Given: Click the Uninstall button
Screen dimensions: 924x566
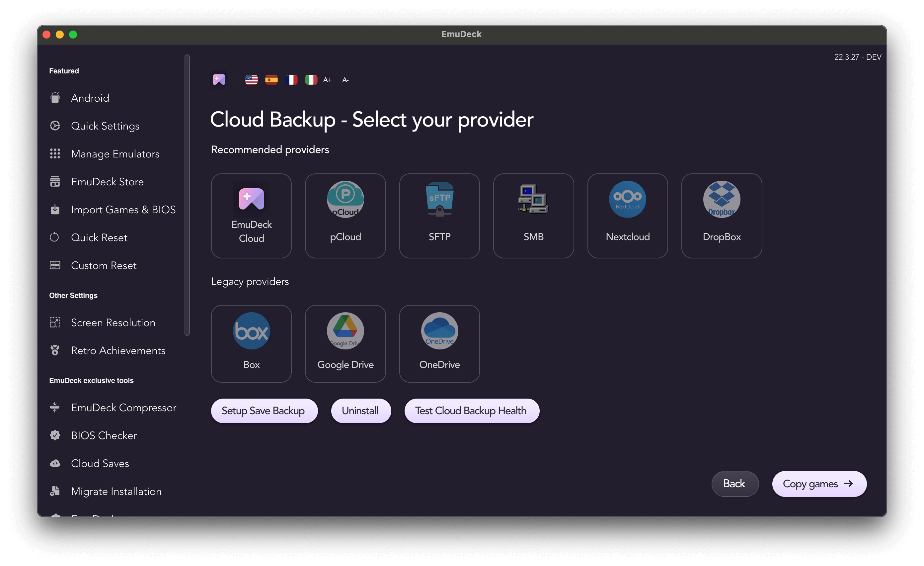Looking at the screenshot, I should (361, 411).
